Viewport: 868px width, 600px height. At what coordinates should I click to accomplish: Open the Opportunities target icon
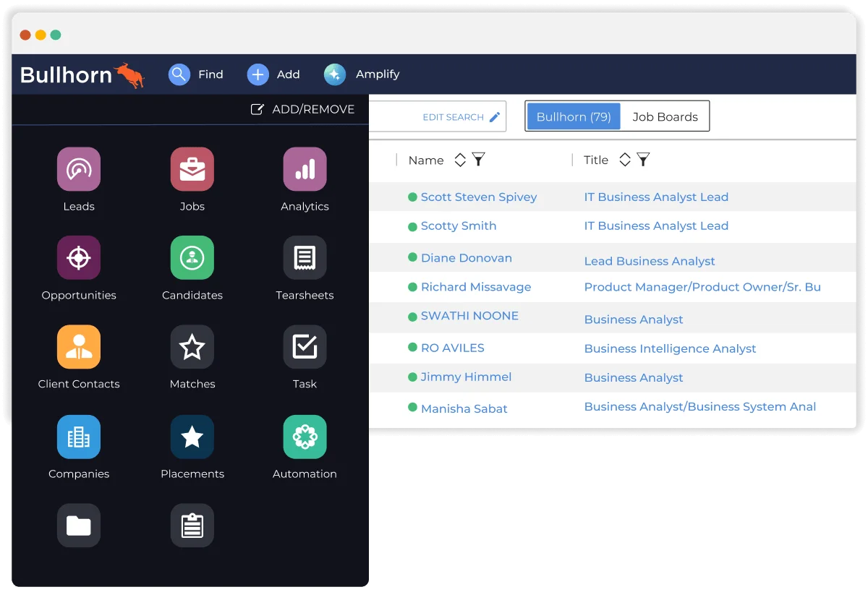[79, 258]
